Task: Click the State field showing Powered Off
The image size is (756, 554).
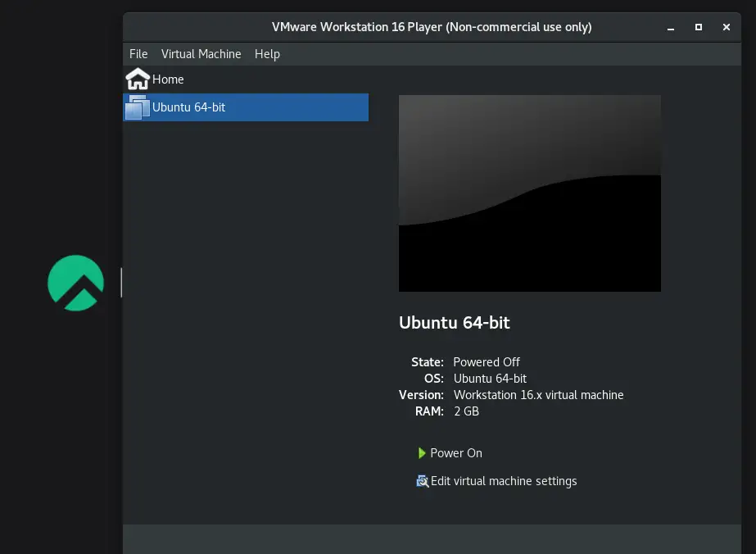Action: coord(487,361)
